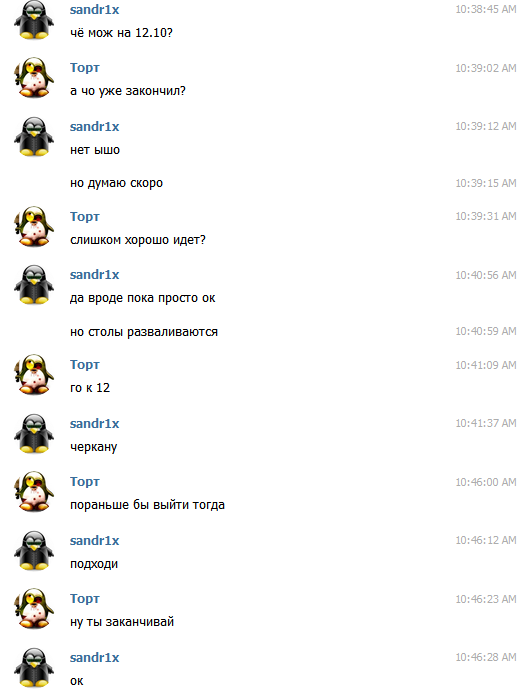Open sandr1x name link above "чё мож на 12.10?"
This screenshot has width=531, height=695.
click(x=94, y=10)
